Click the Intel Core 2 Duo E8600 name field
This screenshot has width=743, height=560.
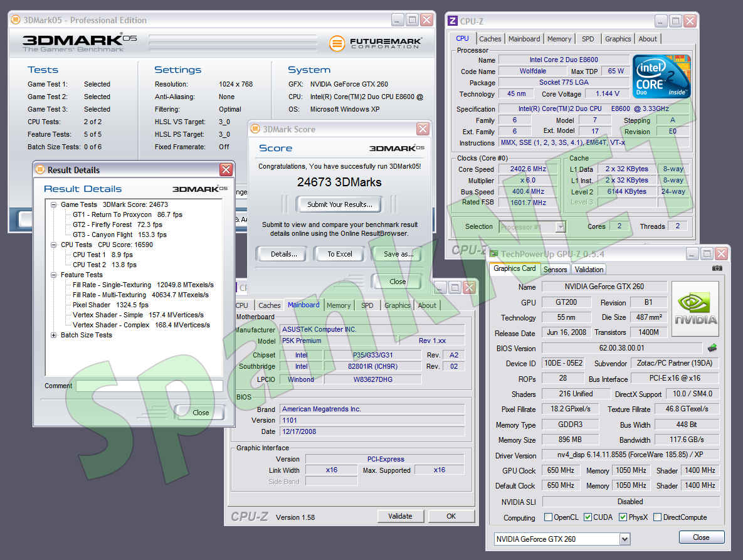(x=564, y=60)
